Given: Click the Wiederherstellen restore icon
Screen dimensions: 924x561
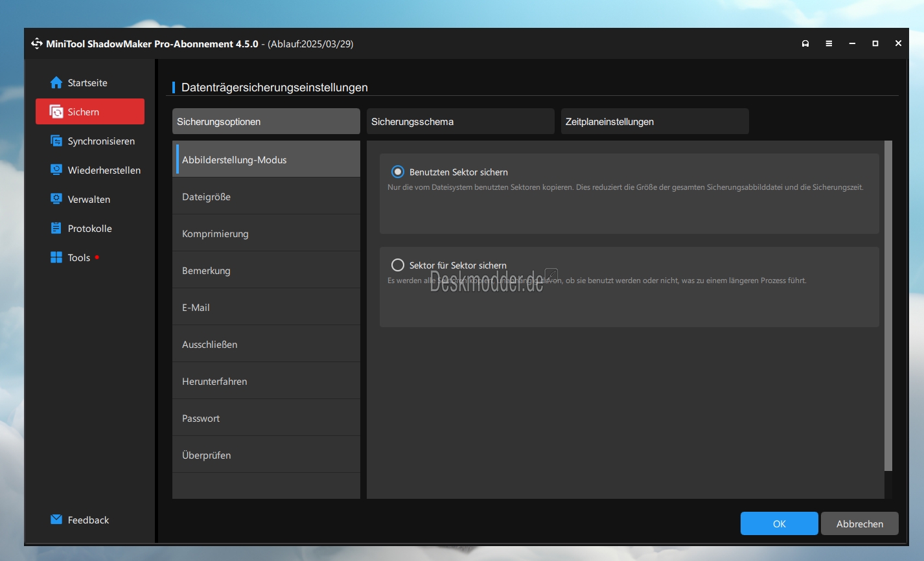Looking at the screenshot, I should pyautogui.click(x=56, y=170).
